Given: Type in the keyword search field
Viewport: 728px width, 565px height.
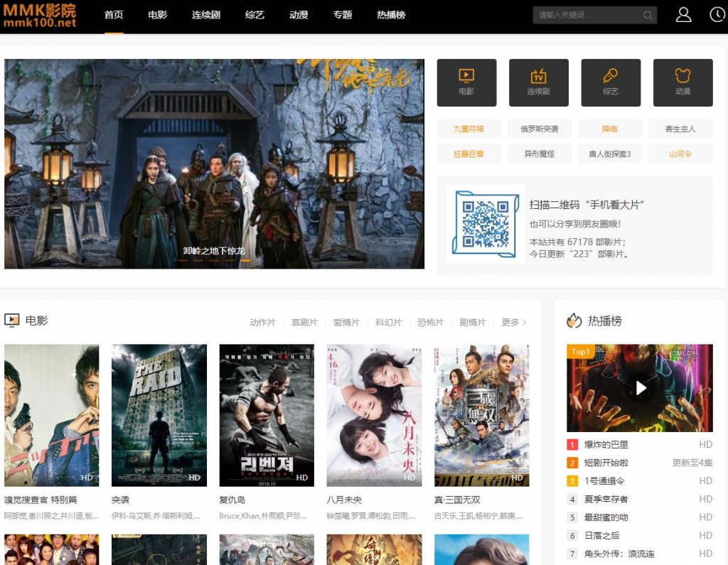Looking at the screenshot, I should (x=587, y=16).
